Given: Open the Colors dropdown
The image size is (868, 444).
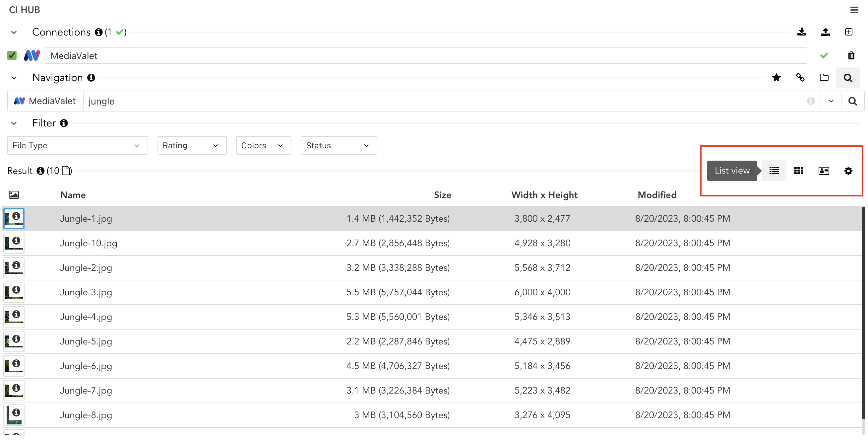Looking at the screenshot, I should [x=264, y=145].
